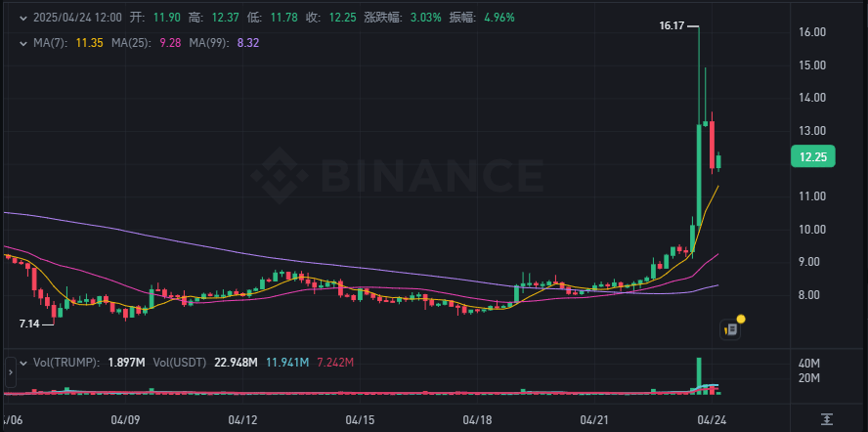The image size is (868, 432).
Task: Collapse the MA indicator legend chevron
Action: [22, 43]
